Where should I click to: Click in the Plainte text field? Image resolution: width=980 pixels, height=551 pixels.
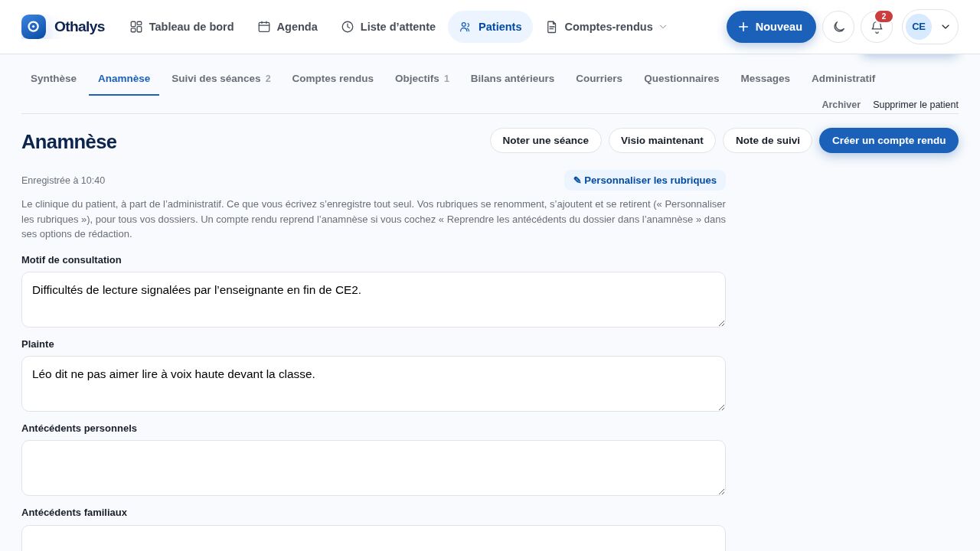coord(374,384)
